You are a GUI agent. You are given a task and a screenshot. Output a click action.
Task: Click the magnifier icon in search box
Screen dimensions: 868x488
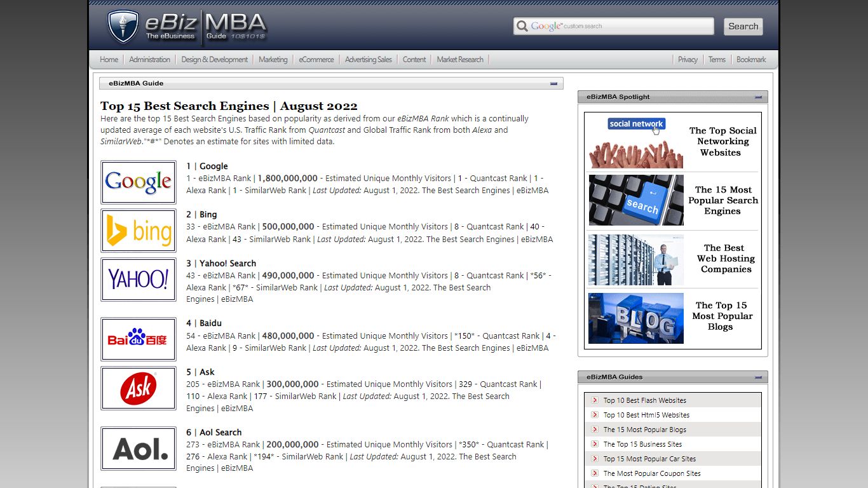(522, 26)
